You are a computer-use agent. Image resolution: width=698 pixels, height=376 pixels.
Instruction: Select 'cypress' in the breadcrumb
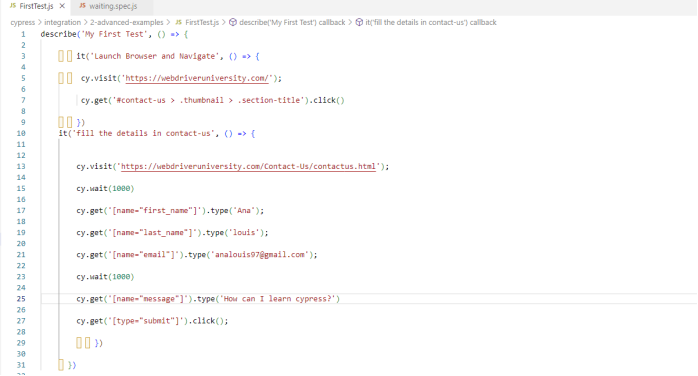22,22
